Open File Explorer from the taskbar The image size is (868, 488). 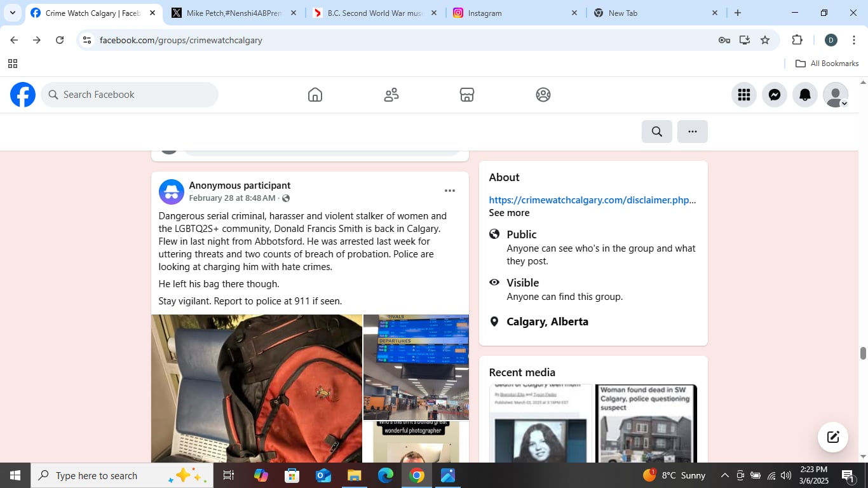[x=355, y=475]
